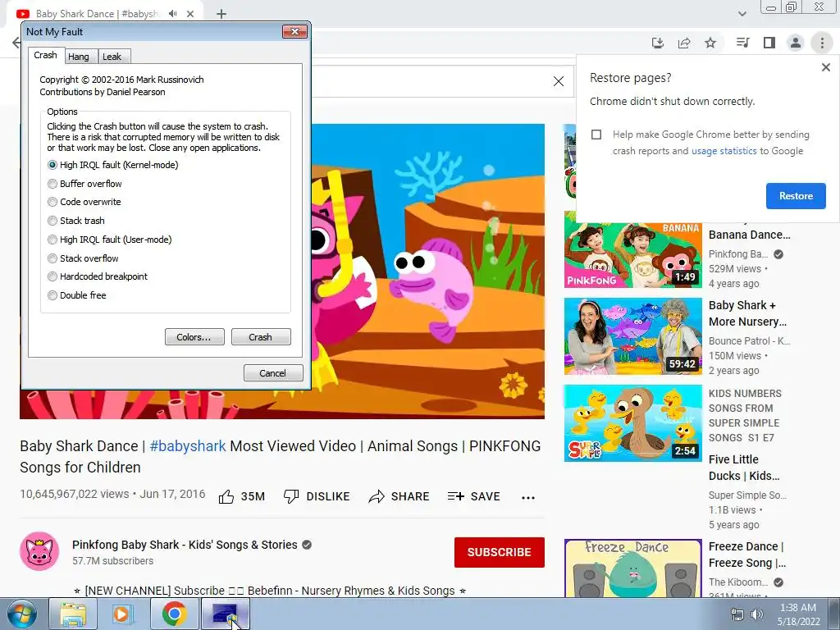Play the Five Little Ducks video thumbnail

tap(632, 423)
